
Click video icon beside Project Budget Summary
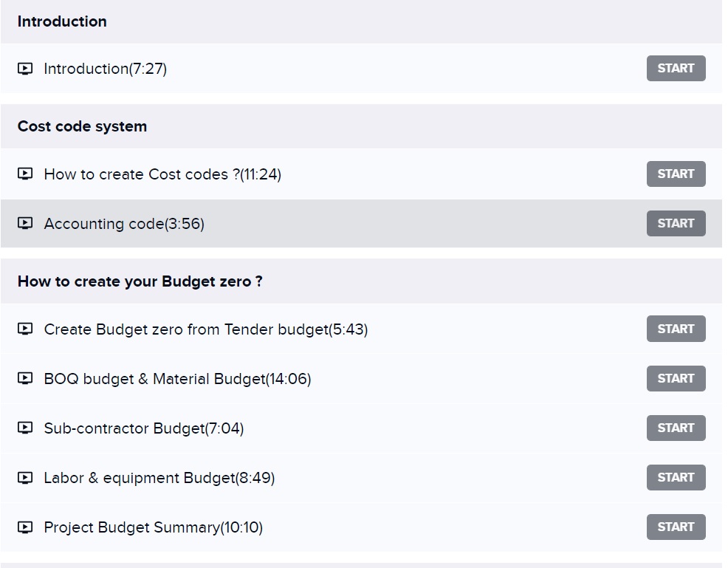[25, 527]
